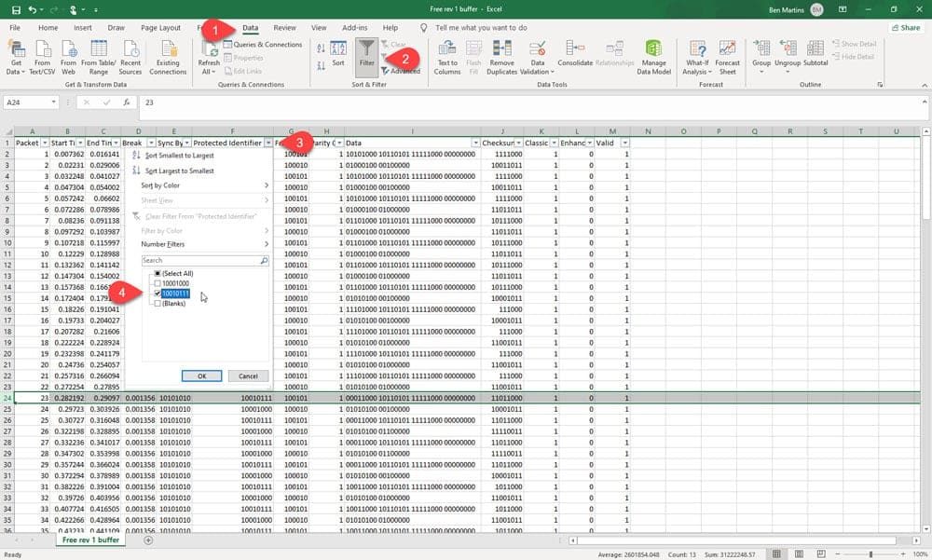Click Refresh All icon
Image resolution: width=932 pixels, height=560 pixels.
pyautogui.click(x=209, y=58)
